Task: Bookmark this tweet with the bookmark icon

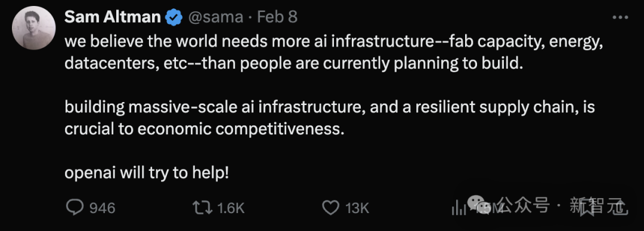Action: coord(588,208)
